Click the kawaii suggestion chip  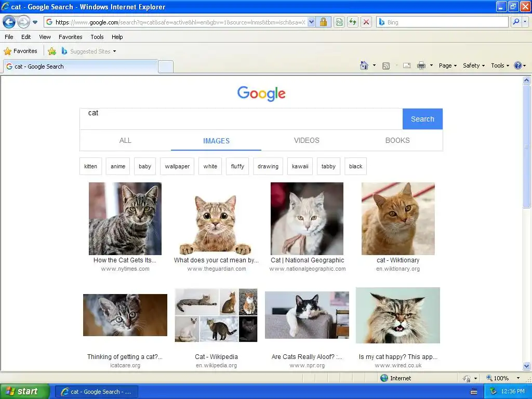(x=300, y=166)
